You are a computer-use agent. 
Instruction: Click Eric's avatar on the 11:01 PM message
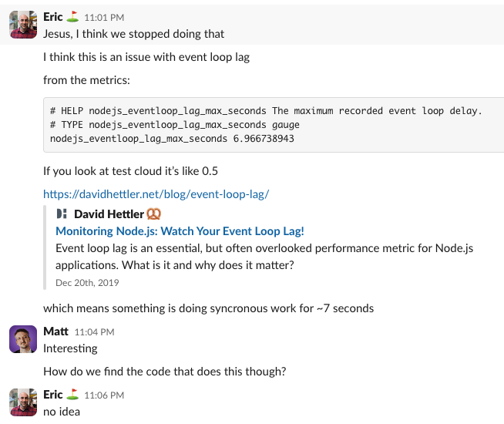[23, 24]
